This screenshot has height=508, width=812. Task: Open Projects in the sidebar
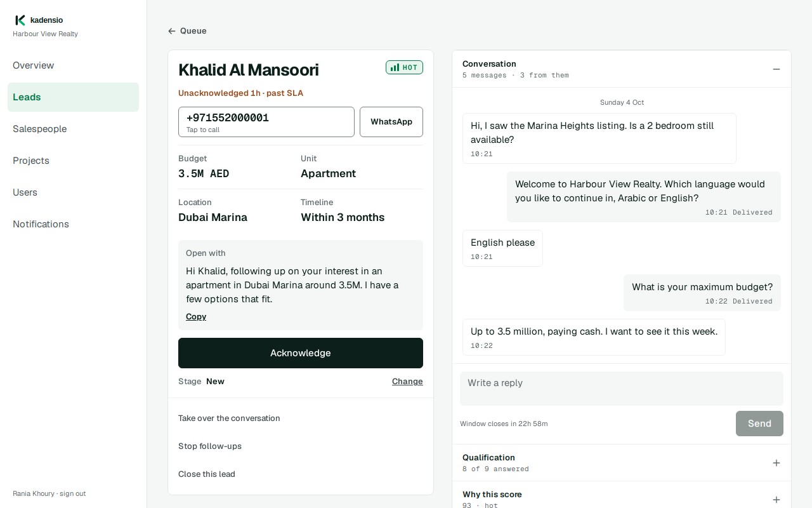click(x=73, y=161)
